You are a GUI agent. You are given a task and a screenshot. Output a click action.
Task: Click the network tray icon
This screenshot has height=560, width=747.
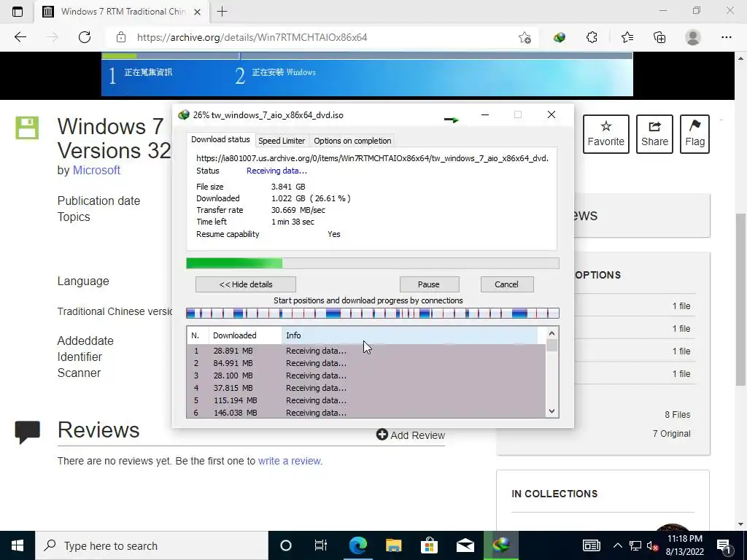[635, 545]
